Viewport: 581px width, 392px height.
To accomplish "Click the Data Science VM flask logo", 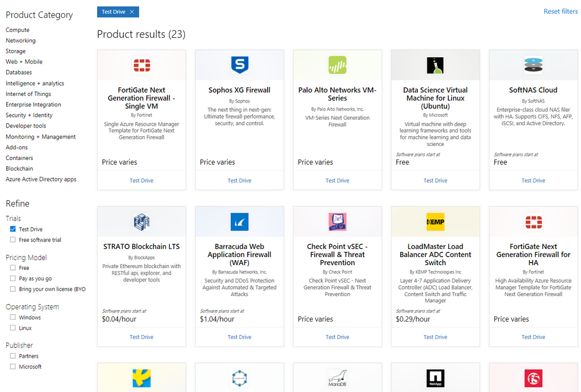I will tap(436, 65).
